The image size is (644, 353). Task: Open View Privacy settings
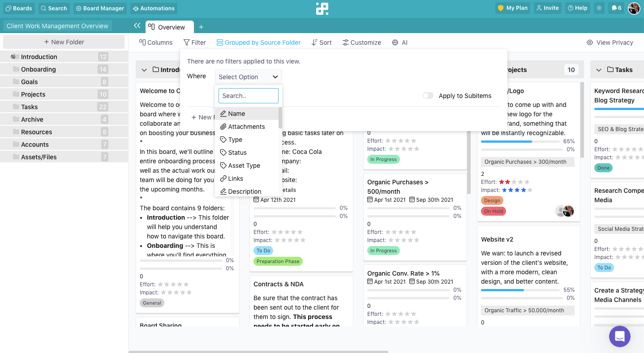coord(610,43)
